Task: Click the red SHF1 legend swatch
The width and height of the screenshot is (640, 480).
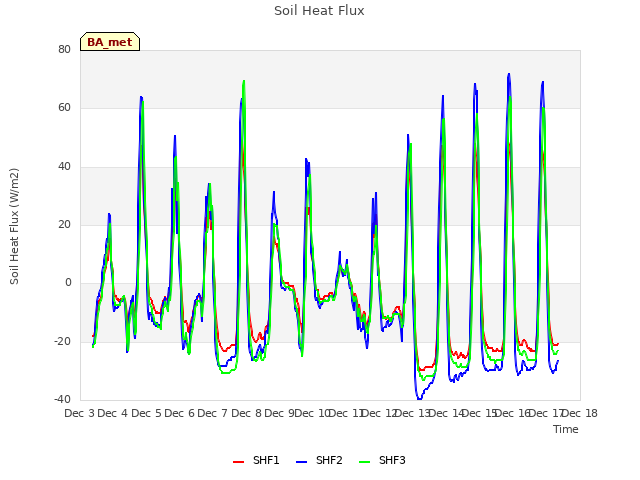Action: [x=238, y=462]
